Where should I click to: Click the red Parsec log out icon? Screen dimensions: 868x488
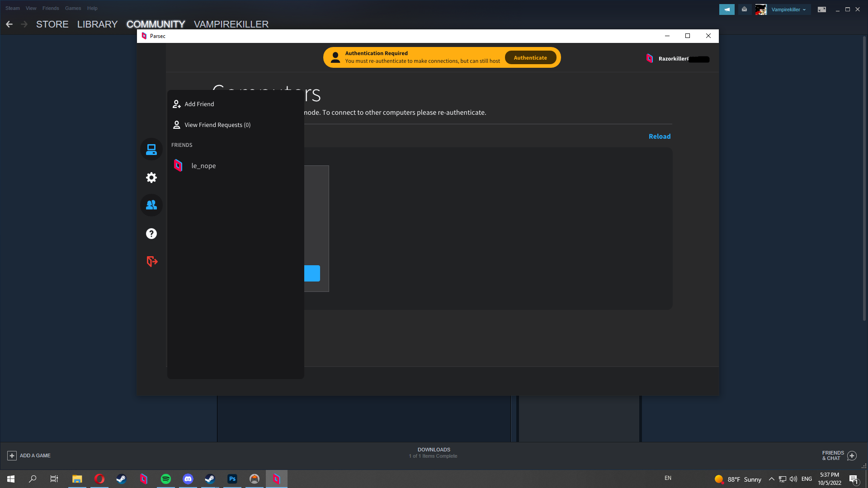(x=152, y=261)
